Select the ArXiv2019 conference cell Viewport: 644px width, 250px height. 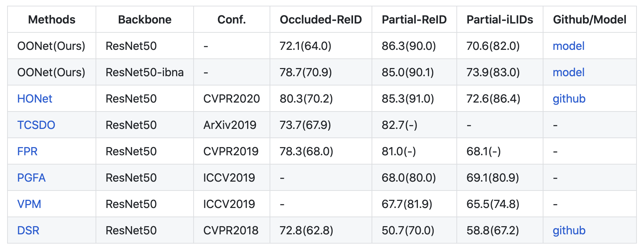coord(230,125)
